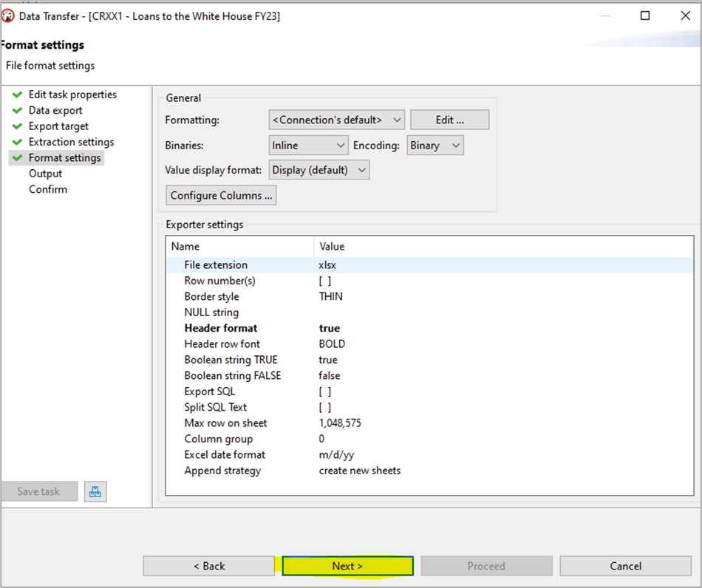The height and width of the screenshot is (588, 702).
Task: Select the Row number(s) setting name
Action: coord(219,281)
